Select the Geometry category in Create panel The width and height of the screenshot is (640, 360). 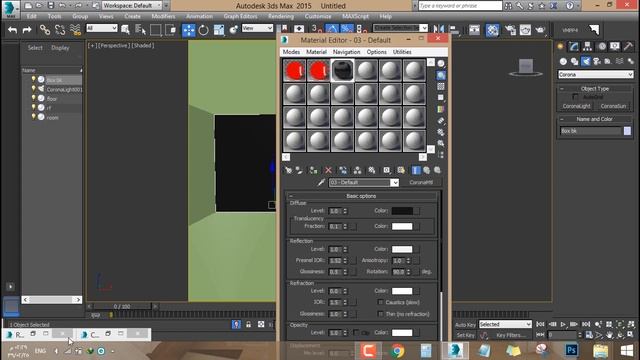[563, 61]
